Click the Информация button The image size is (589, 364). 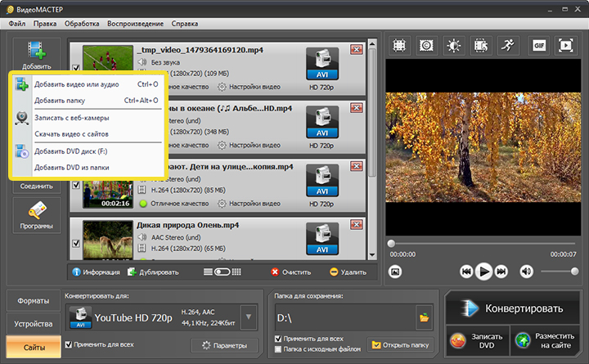coord(97,272)
